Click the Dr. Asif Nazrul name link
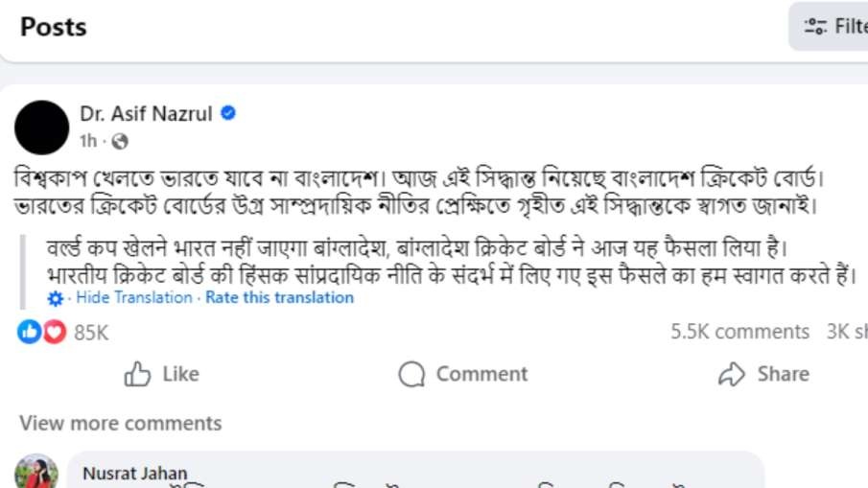Screen dimensions: 868x488 click(146, 114)
